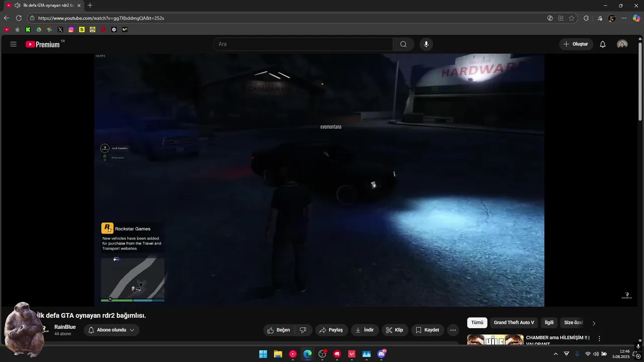Show more filter chips with right arrow
This screenshot has width=644, height=362.
pos(594,323)
